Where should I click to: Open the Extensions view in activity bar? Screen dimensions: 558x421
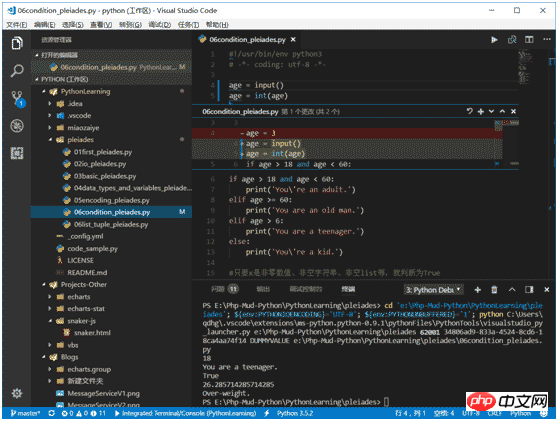coord(17,153)
